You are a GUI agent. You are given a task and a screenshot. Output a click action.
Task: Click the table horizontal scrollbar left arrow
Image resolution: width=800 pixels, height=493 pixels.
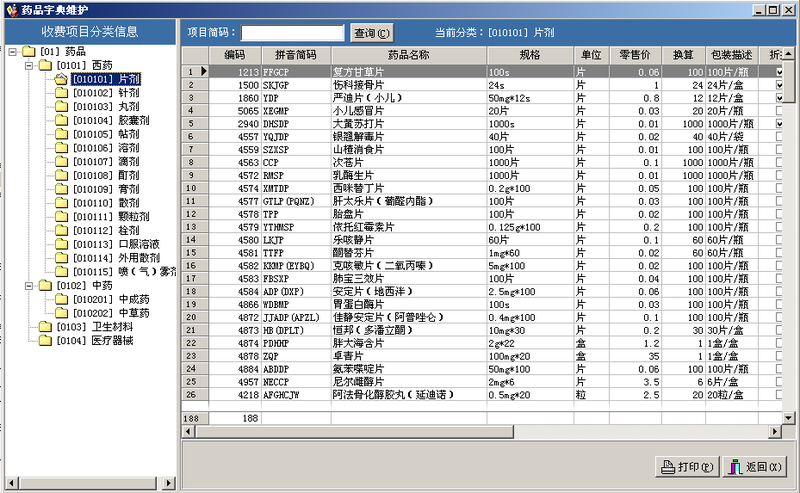(188, 431)
